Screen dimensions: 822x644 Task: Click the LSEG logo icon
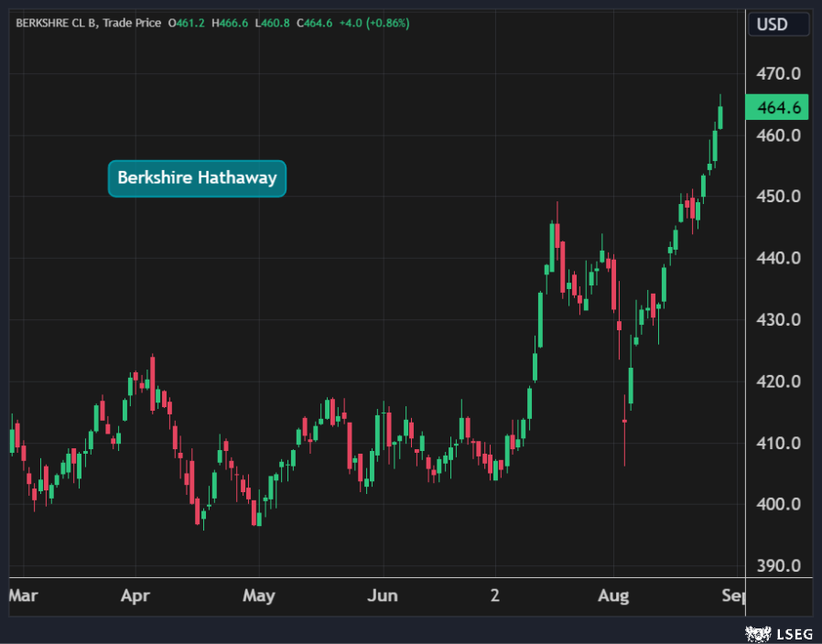(x=757, y=633)
